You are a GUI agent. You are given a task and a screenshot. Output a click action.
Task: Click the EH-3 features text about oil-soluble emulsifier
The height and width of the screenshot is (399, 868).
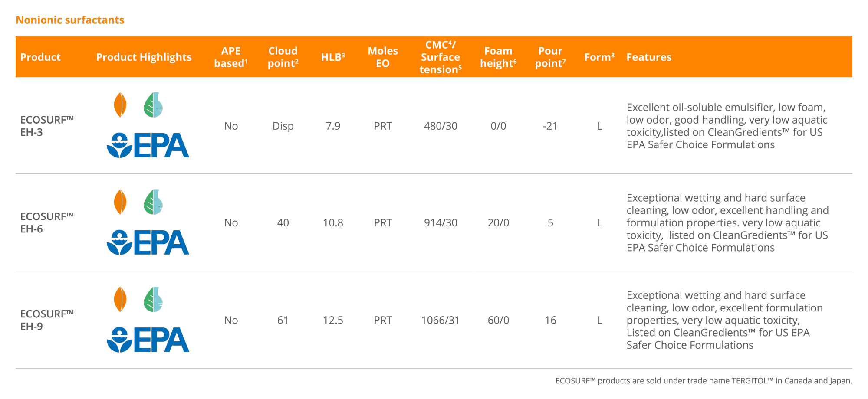pos(727,126)
